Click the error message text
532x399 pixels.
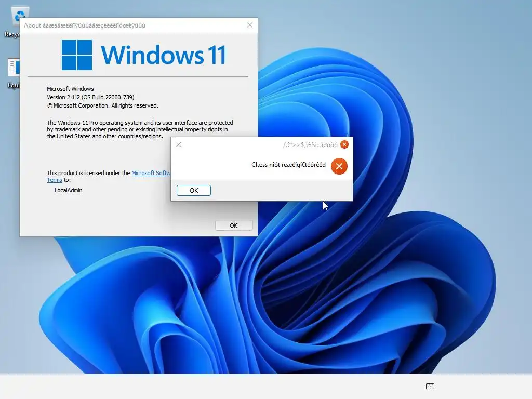[288, 165]
